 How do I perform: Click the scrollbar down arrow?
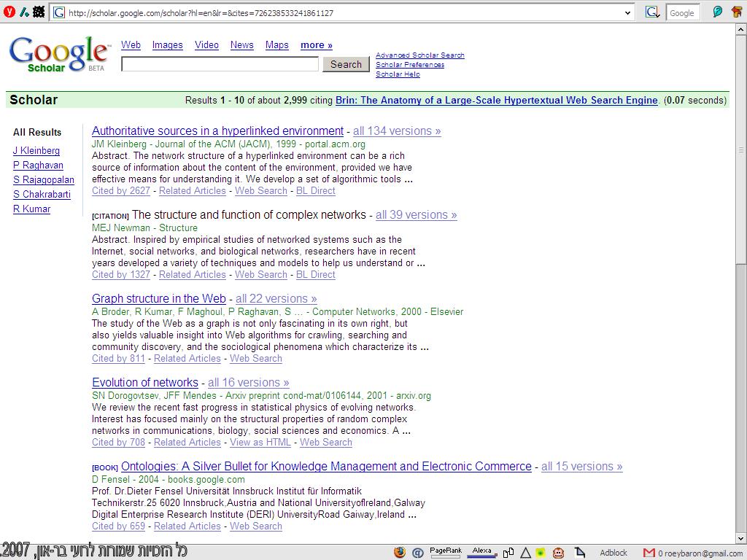pos(741,539)
